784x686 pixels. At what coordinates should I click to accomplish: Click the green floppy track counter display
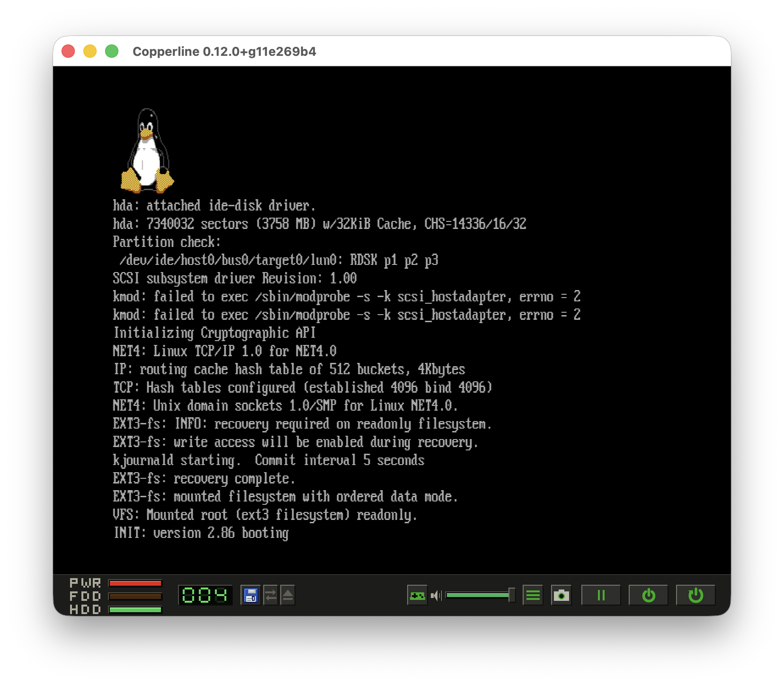click(x=205, y=595)
